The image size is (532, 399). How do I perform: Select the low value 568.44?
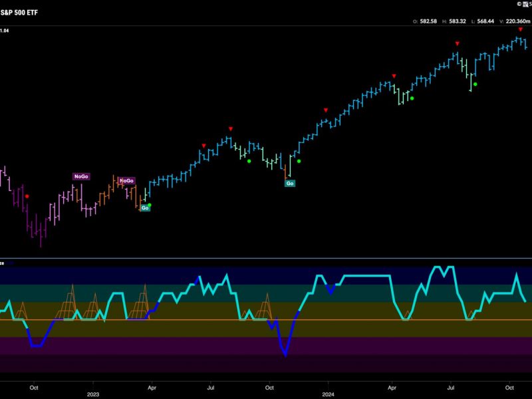pyautogui.click(x=485, y=21)
